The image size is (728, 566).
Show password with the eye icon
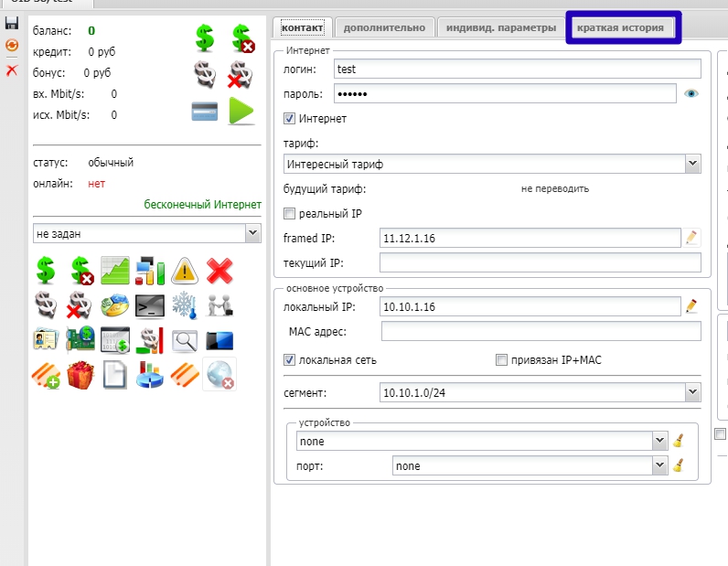pyautogui.click(x=691, y=93)
